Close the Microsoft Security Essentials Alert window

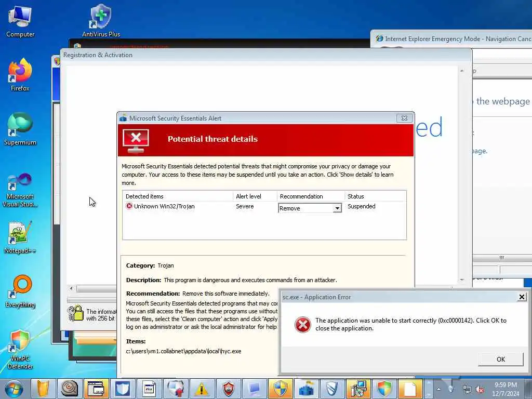point(404,118)
